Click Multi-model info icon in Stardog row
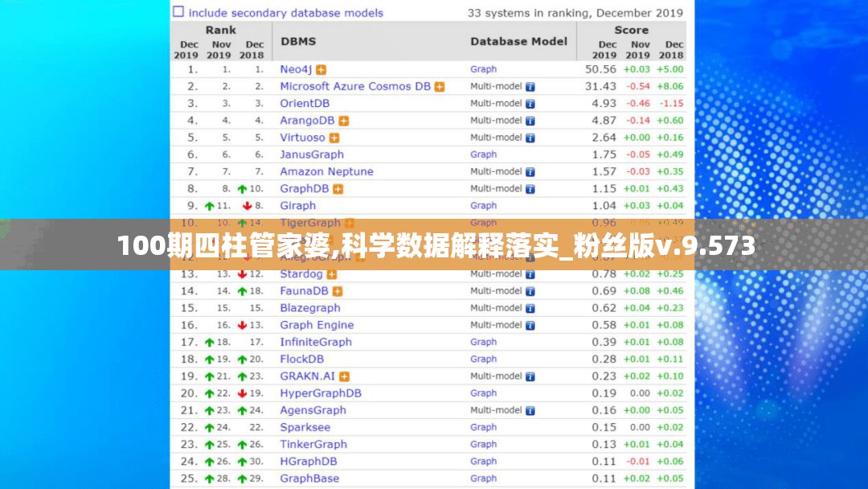This screenshot has height=489, width=868. click(x=530, y=275)
